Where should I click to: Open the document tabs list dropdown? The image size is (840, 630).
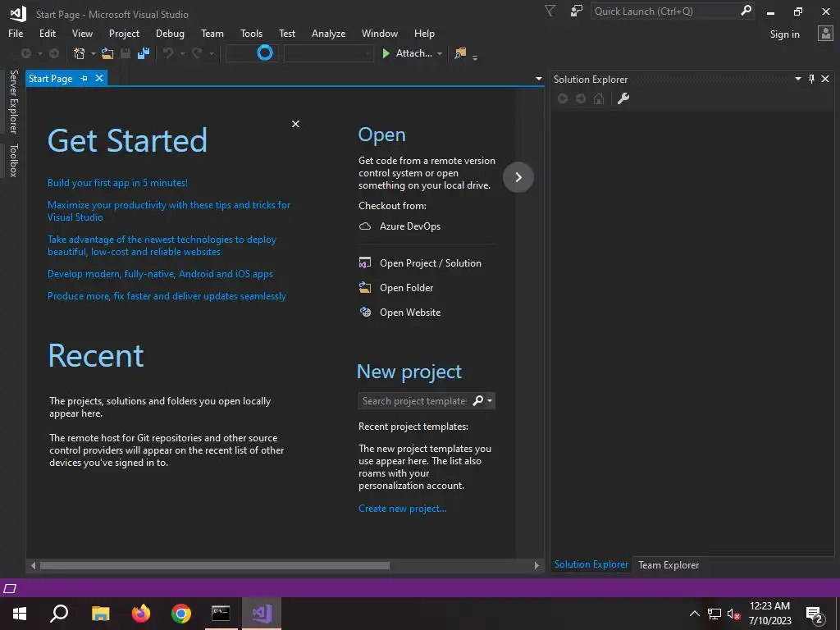538,79
